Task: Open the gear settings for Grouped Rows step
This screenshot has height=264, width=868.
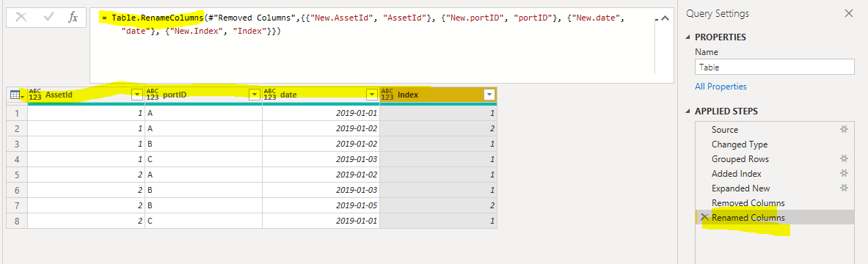Action: point(844,159)
